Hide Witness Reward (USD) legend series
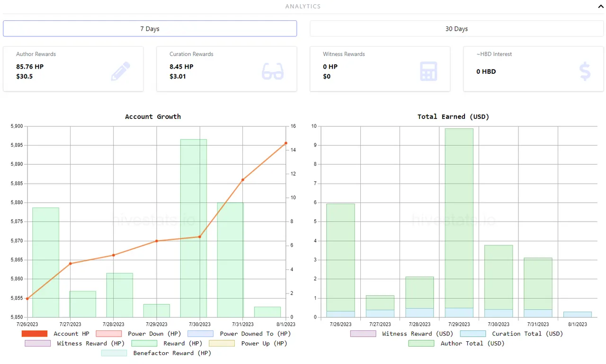 pos(363,334)
